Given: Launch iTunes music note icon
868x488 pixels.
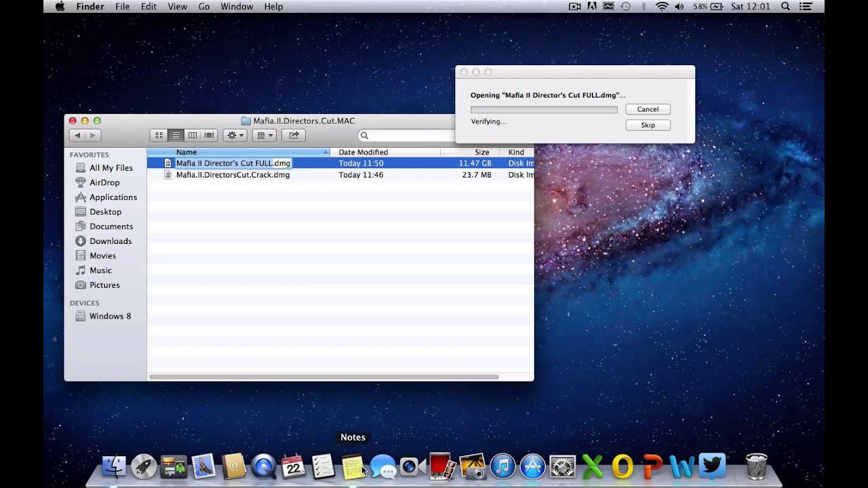Looking at the screenshot, I should pos(502,467).
